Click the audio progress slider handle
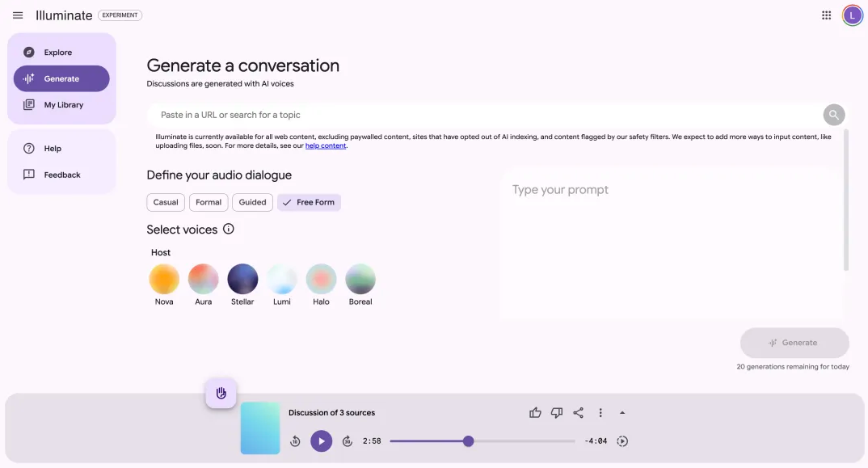Image resolution: width=868 pixels, height=468 pixels. [x=468, y=441]
